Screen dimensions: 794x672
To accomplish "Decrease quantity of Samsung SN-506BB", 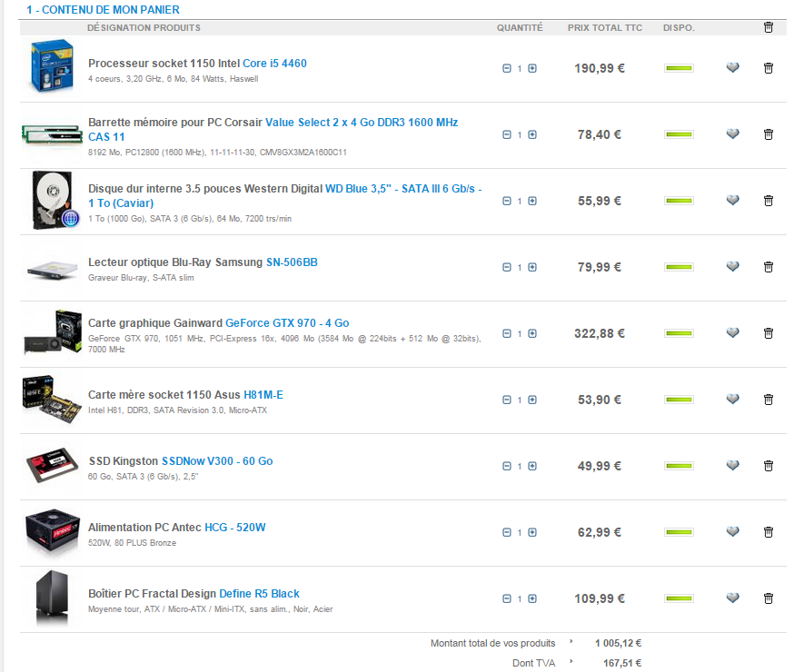I will (507, 267).
